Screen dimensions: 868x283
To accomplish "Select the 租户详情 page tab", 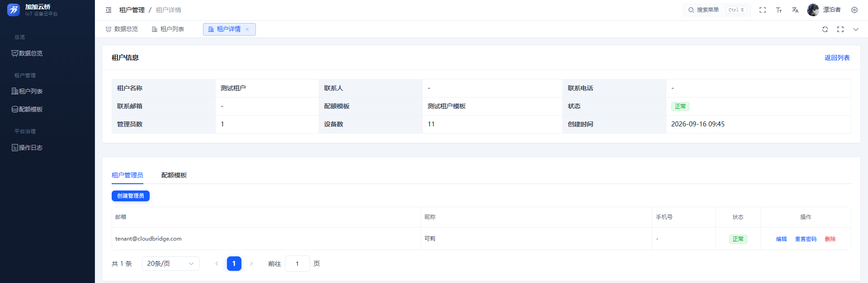I will (x=229, y=29).
